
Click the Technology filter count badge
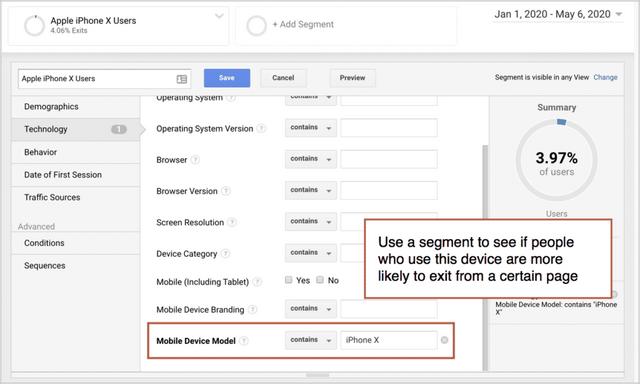pyautogui.click(x=119, y=129)
